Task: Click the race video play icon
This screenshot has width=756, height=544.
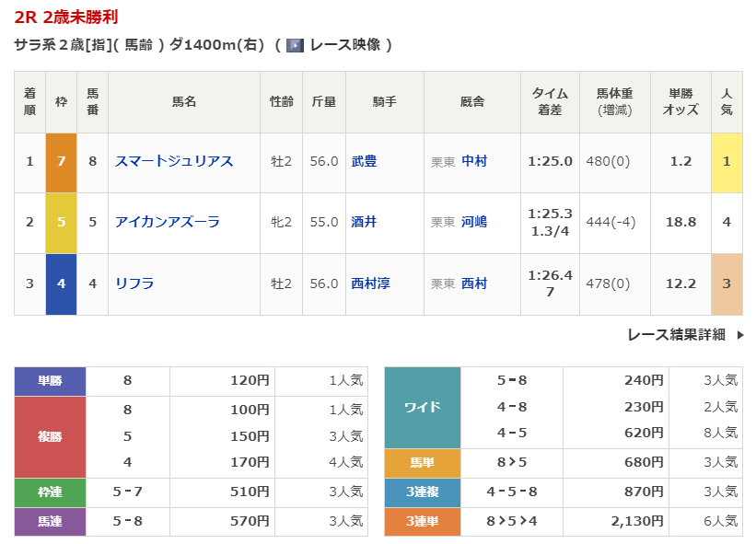Action: pos(295,45)
